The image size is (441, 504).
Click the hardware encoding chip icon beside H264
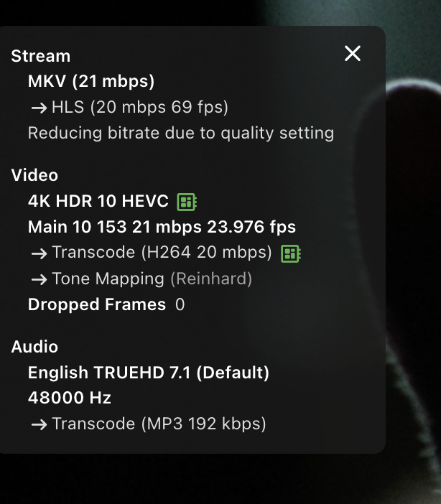pos(290,253)
